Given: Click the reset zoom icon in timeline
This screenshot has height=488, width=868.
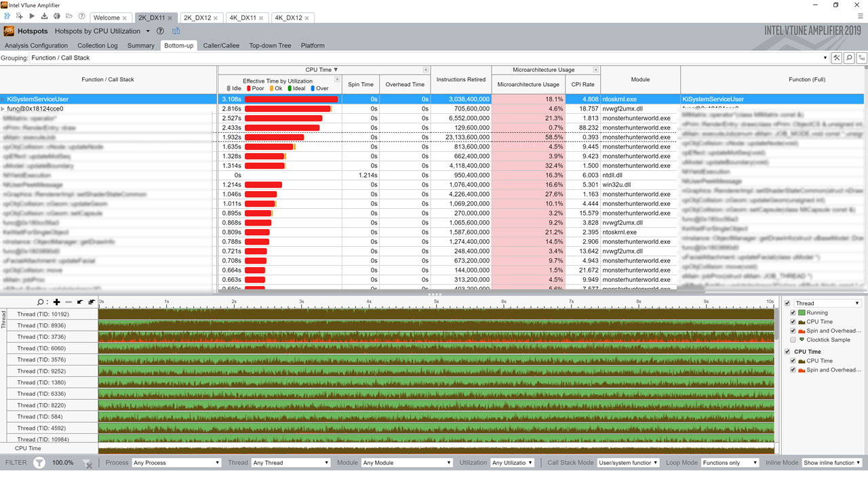Looking at the screenshot, I should tap(92, 302).
